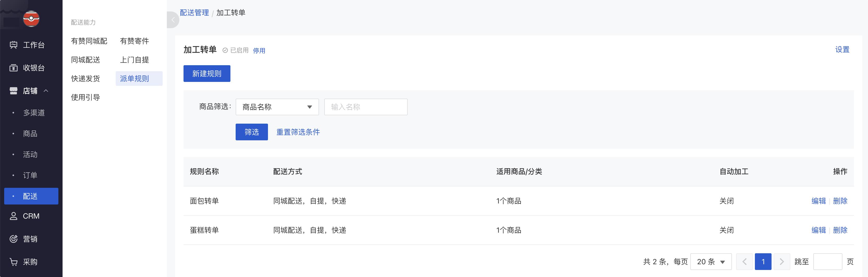Delete the 蛋糕转单 rule
Image resolution: width=868 pixels, height=277 pixels.
[x=840, y=230]
